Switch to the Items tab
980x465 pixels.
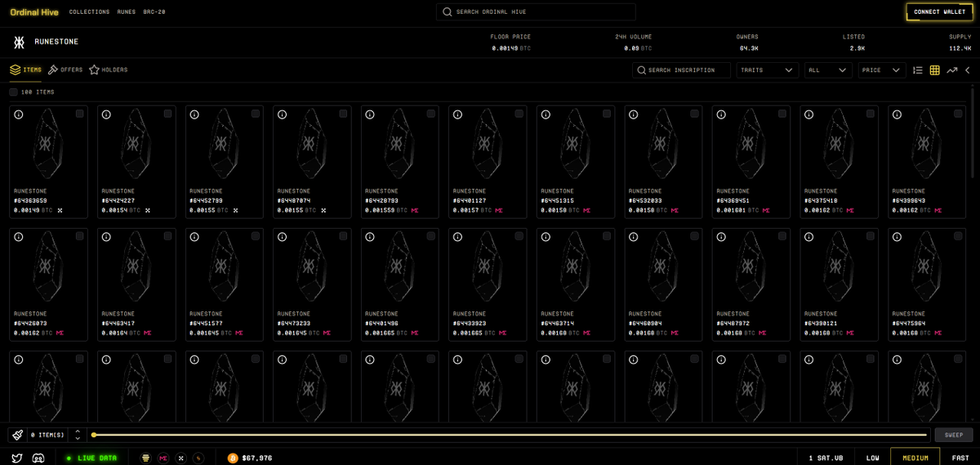(x=26, y=70)
